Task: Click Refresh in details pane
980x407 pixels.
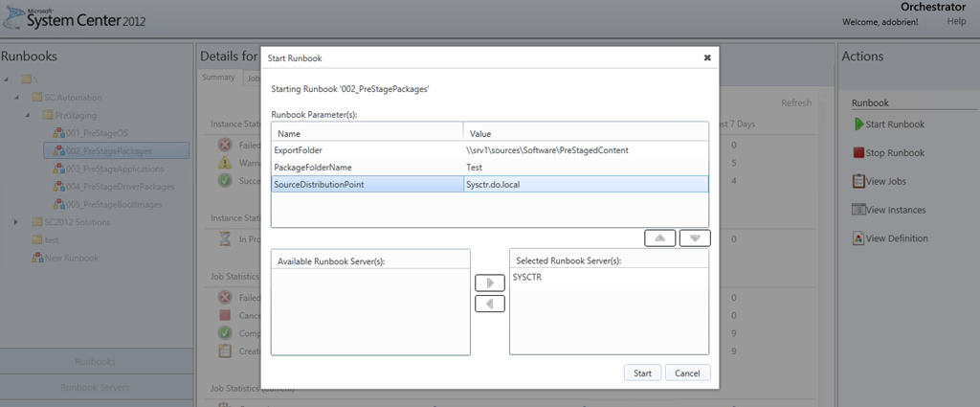Action: tap(796, 103)
